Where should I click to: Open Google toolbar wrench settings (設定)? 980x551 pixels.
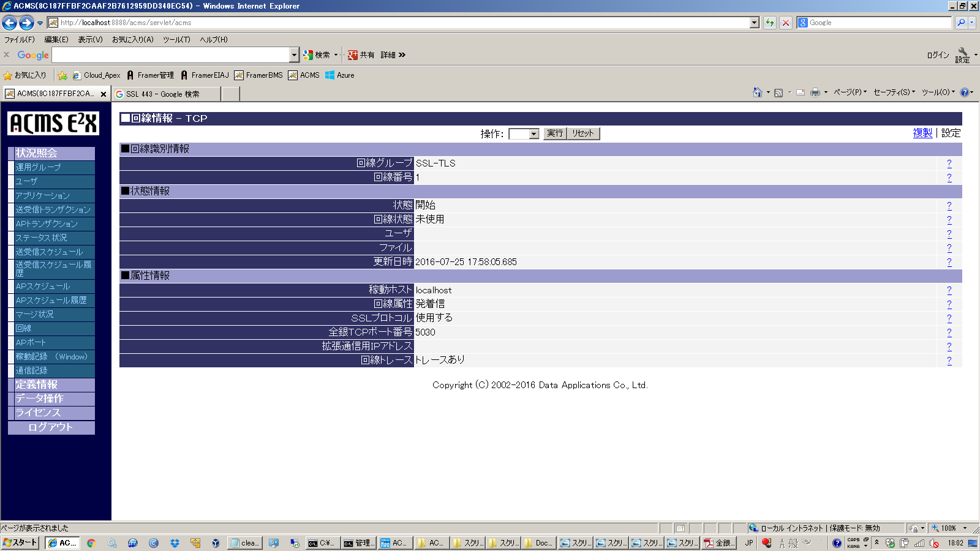point(963,54)
